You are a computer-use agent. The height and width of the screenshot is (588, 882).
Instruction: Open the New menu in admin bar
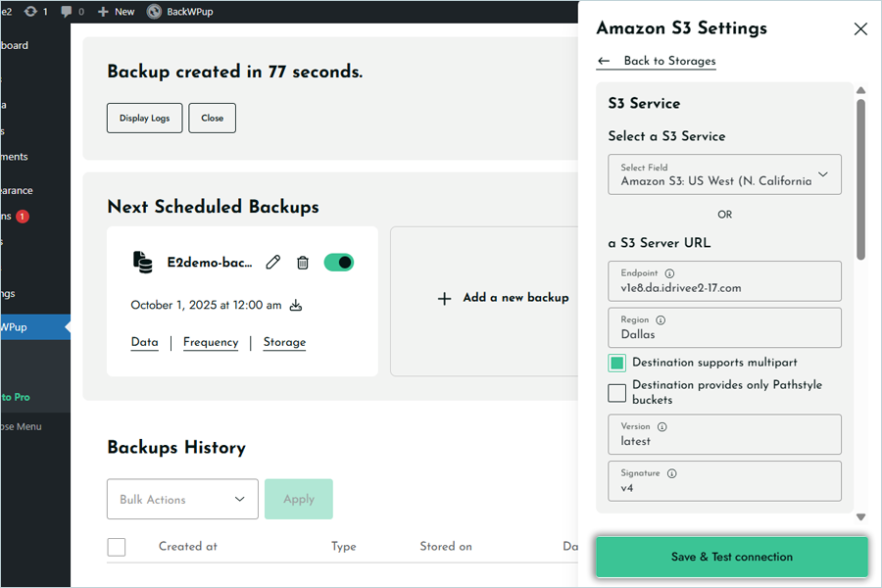[116, 12]
